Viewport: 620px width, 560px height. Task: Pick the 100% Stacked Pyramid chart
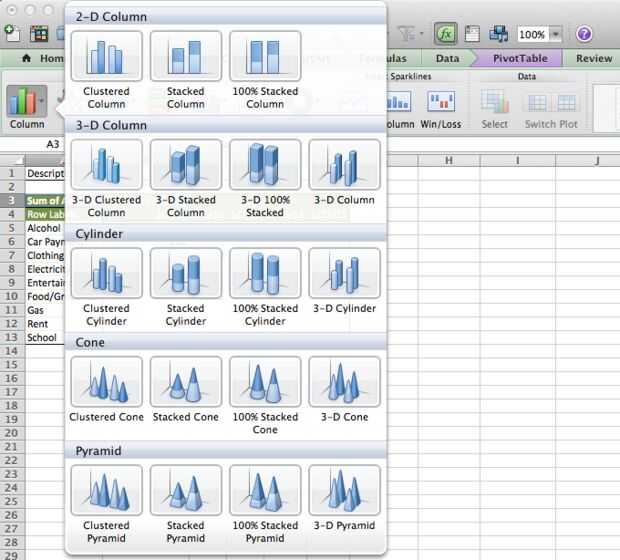[x=265, y=490]
